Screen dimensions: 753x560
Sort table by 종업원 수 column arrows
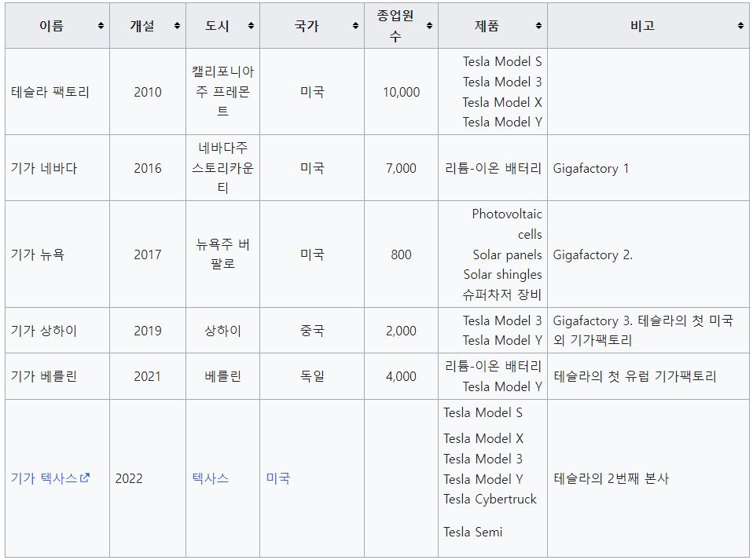pyautogui.click(x=429, y=26)
